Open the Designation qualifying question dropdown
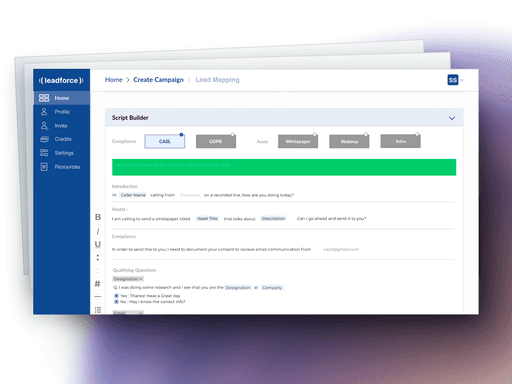 128,279
